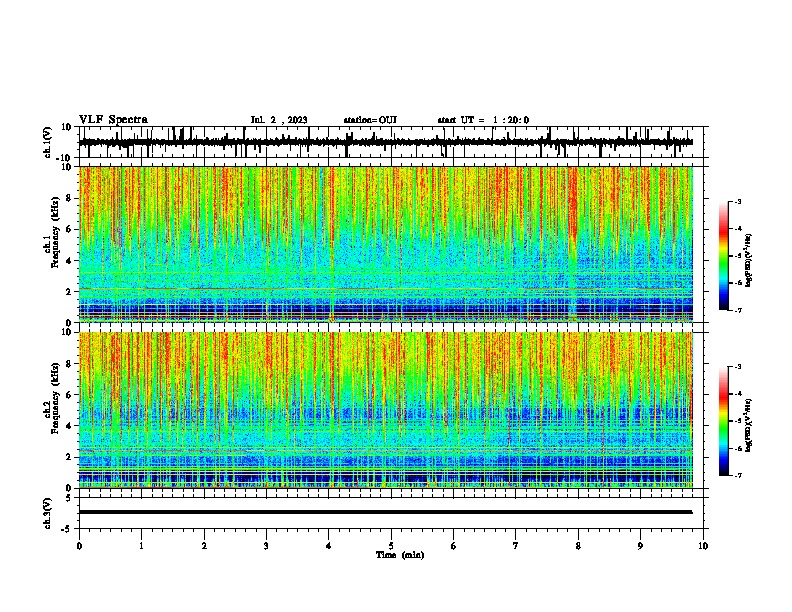Click time axis tick label "9"

click(x=640, y=546)
